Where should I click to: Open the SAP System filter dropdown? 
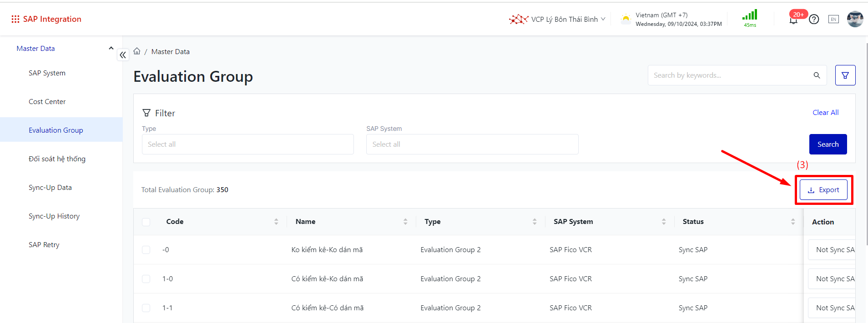click(x=472, y=144)
